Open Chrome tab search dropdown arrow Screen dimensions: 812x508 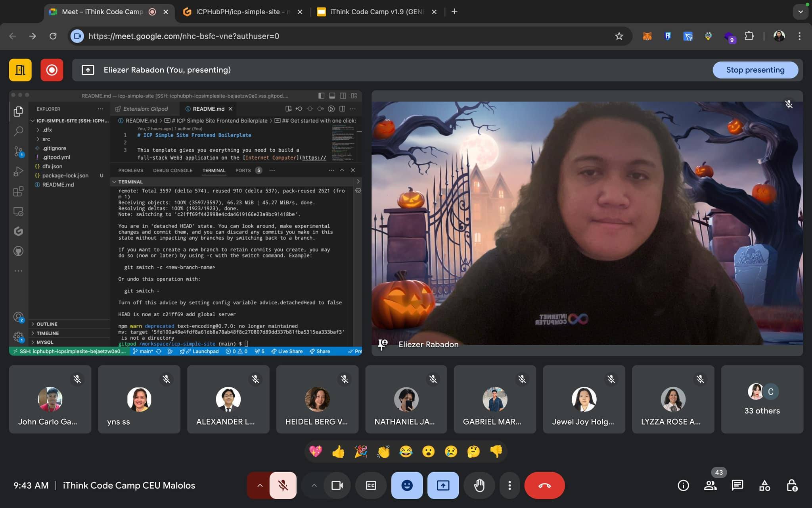click(801, 12)
